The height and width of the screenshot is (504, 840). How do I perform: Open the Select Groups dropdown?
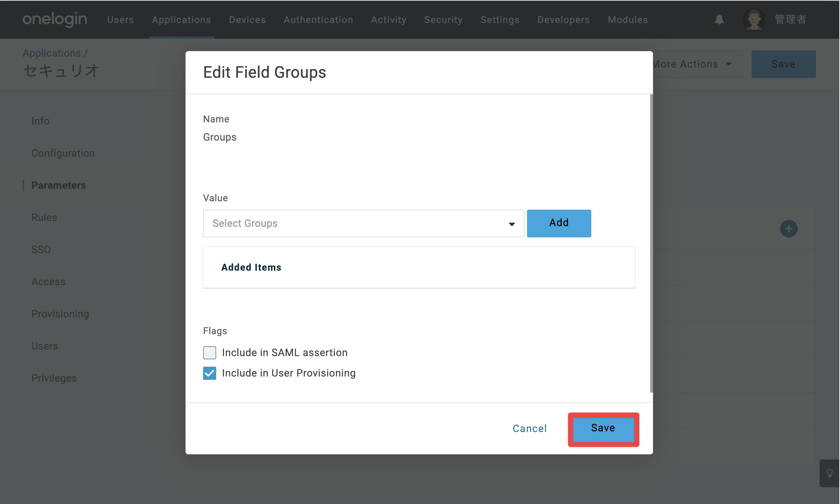tap(363, 224)
